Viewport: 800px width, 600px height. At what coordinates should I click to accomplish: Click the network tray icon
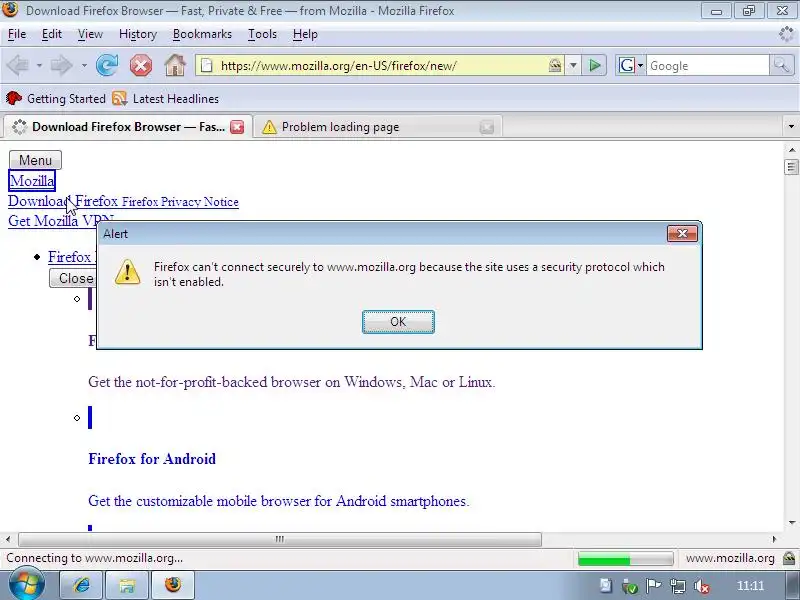coord(678,587)
